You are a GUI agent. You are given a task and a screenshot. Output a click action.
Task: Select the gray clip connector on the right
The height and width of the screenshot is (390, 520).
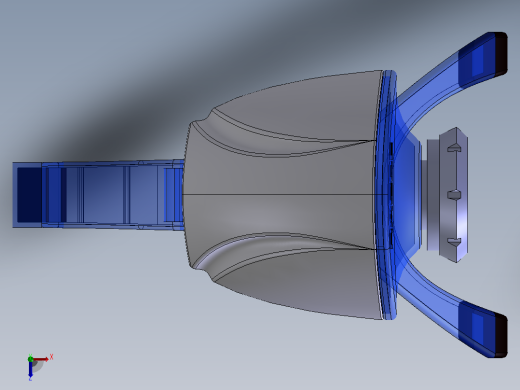(447, 195)
